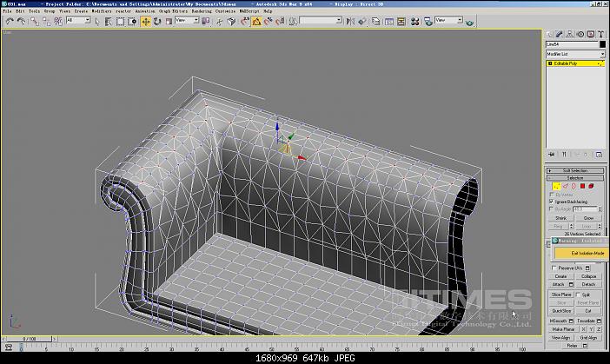Click the Grow selection button
The height and width of the screenshot is (364, 610).
click(588, 218)
